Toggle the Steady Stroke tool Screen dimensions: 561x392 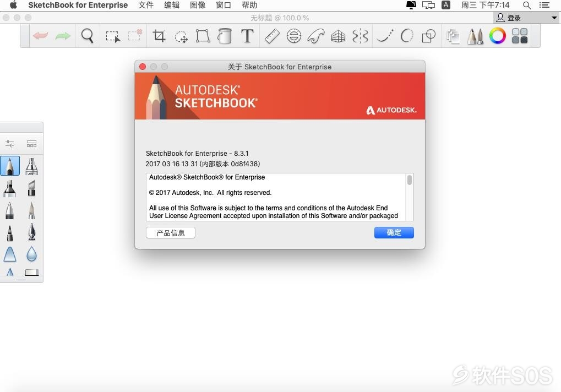pyautogui.click(x=385, y=36)
